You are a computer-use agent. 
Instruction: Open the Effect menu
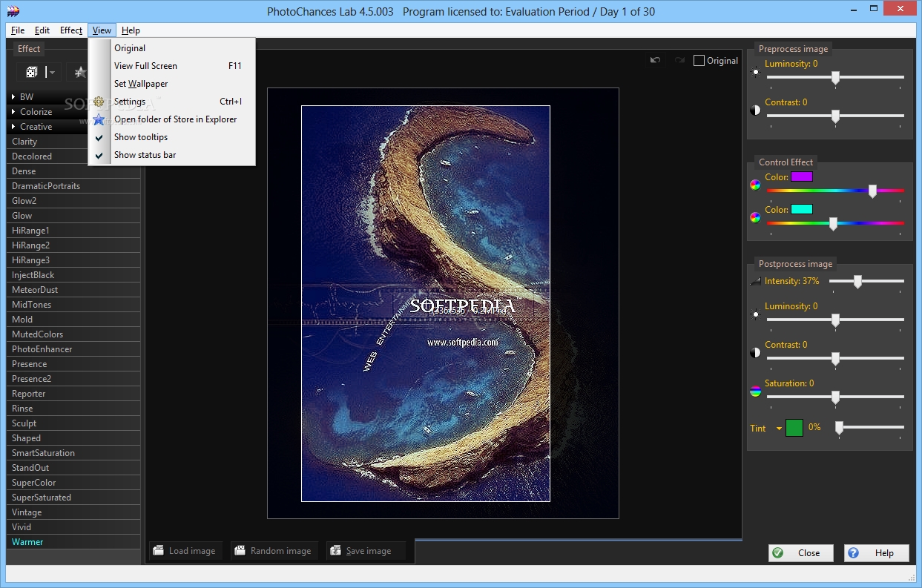point(71,30)
